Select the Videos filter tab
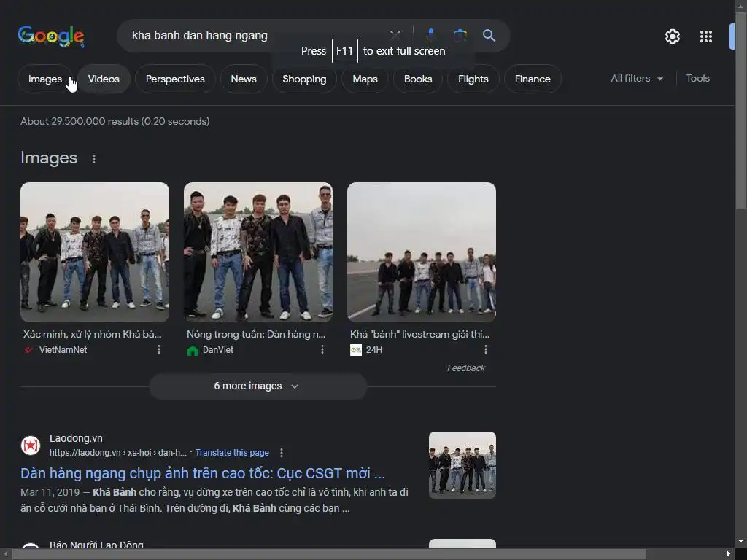747x560 pixels. [104, 79]
